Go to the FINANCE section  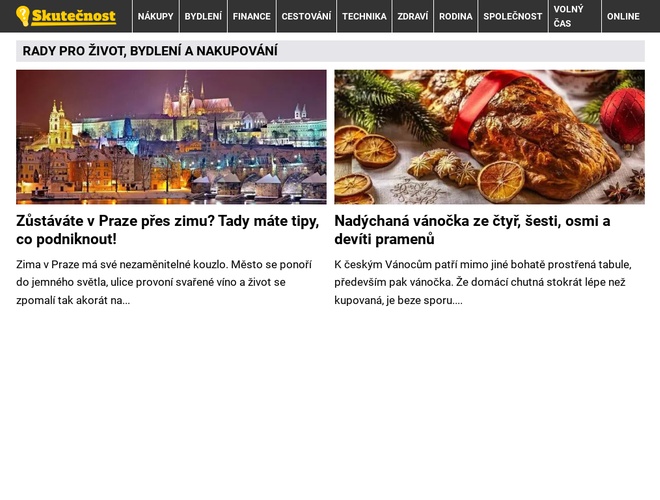[252, 16]
